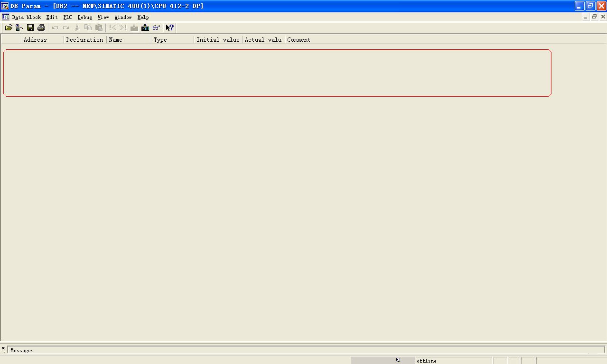
Task: Download block to PLC via toolbar icon
Action: pos(145,28)
